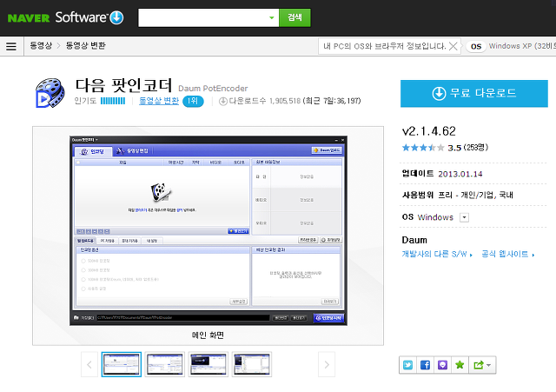Click the update date 2013.01.14
Viewport: 556px width, 392px height.
click(460, 174)
